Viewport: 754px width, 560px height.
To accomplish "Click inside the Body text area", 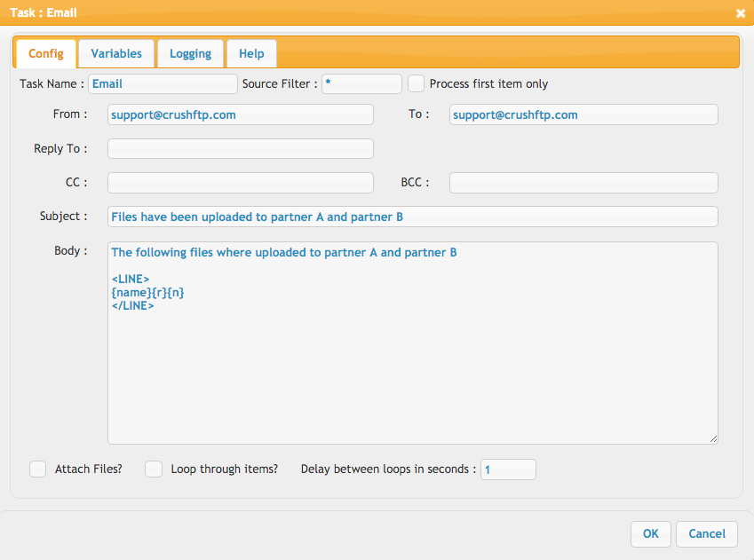I will [x=413, y=343].
